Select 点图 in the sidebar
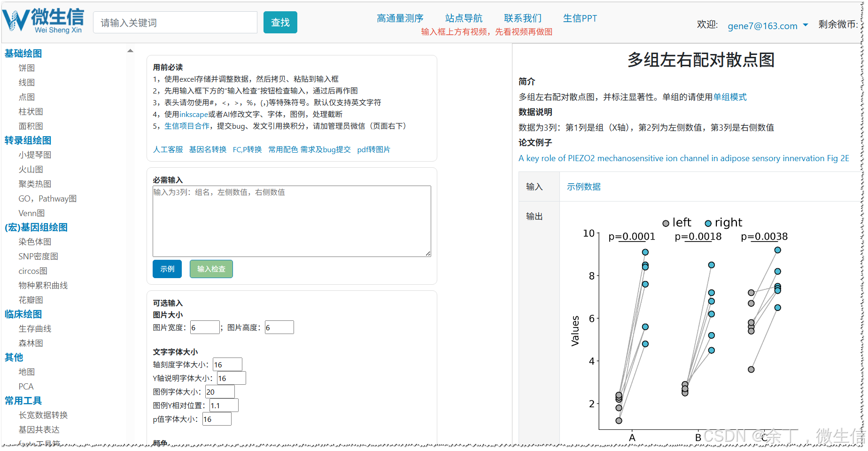 pos(27,97)
